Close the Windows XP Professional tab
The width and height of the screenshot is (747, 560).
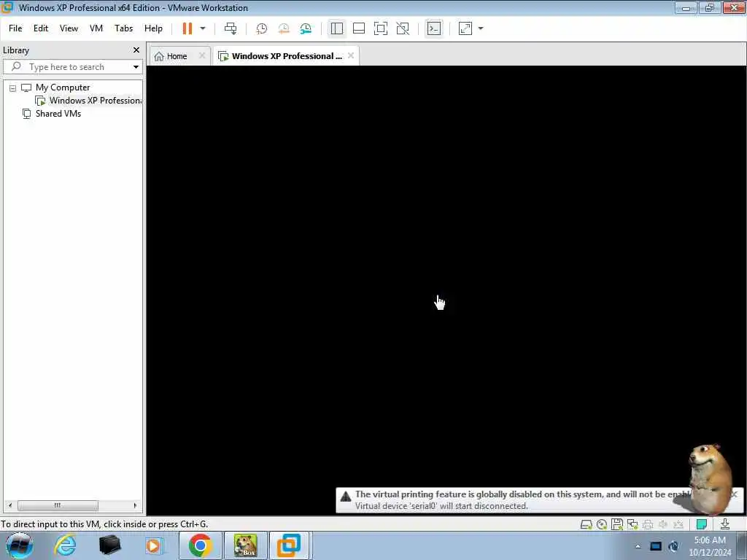click(x=351, y=55)
